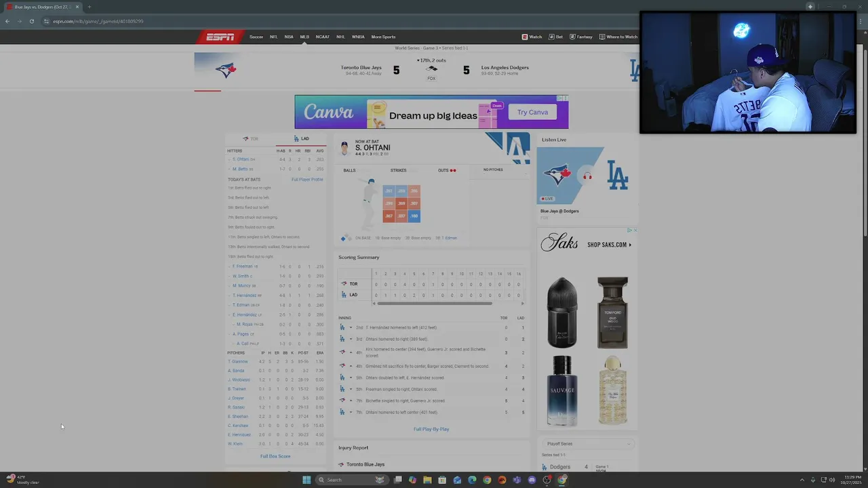Open the Bet link in the navbar

point(556,37)
